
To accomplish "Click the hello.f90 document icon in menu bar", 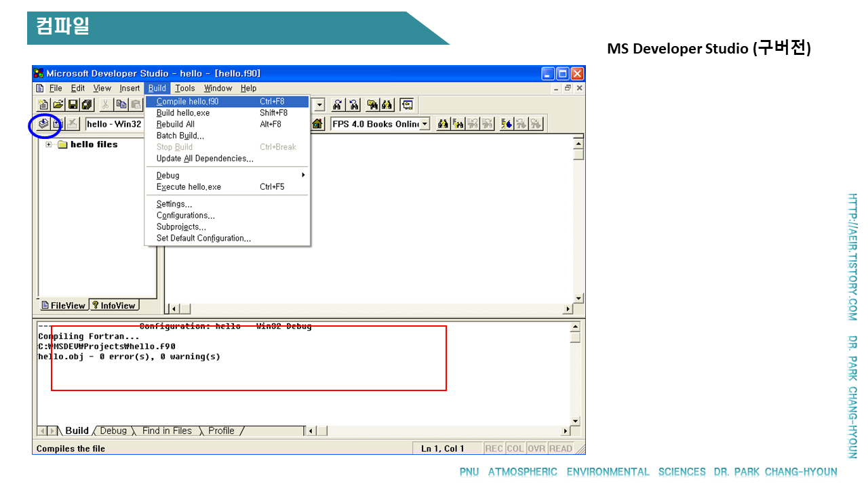I will 40,88.
